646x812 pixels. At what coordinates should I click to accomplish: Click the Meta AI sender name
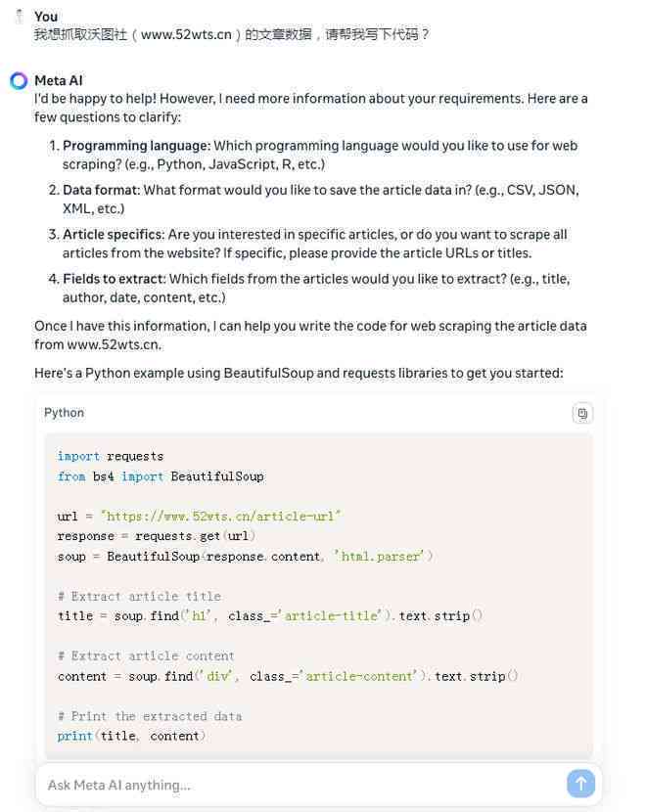[x=59, y=81]
